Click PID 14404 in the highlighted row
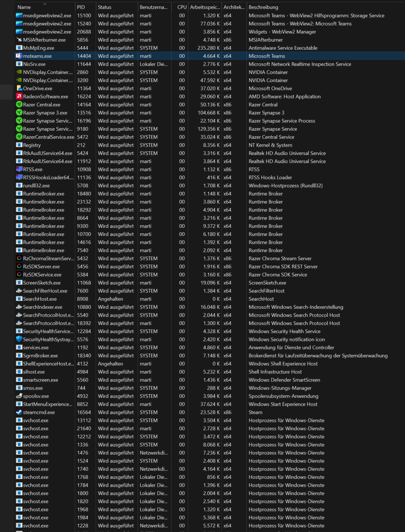Screen dimensions: 405x532 tap(84, 56)
